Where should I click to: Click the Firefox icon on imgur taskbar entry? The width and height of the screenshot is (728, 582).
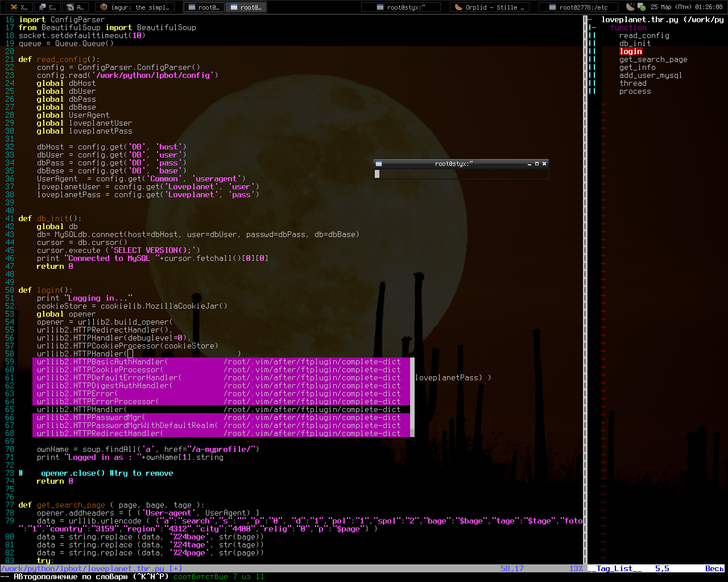[104, 7]
